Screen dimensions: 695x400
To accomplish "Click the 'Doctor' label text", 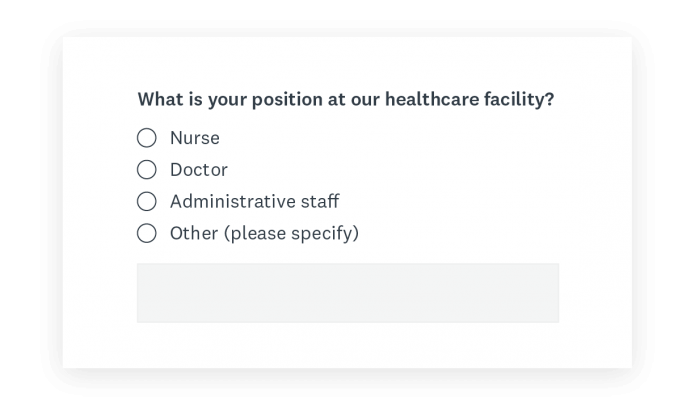I will [198, 170].
